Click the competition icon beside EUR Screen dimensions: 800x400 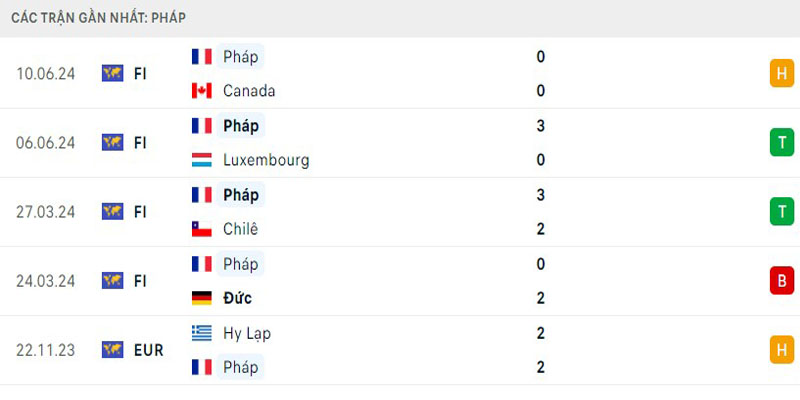112,350
